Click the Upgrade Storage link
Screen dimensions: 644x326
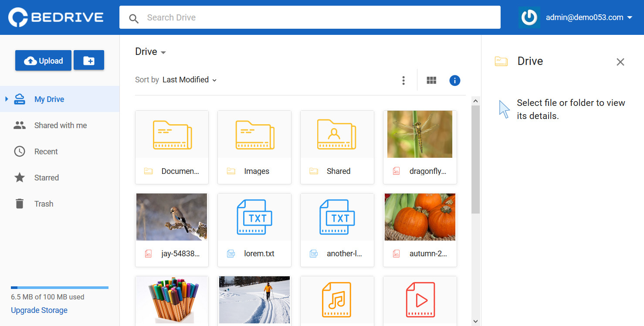(x=39, y=310)
